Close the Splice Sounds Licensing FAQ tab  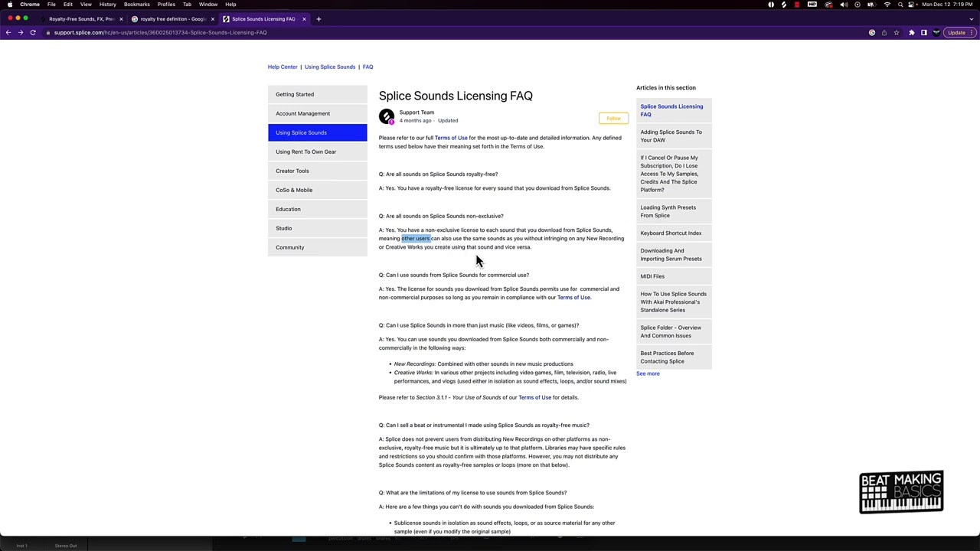pyautogui.click(x=304, y=18)
